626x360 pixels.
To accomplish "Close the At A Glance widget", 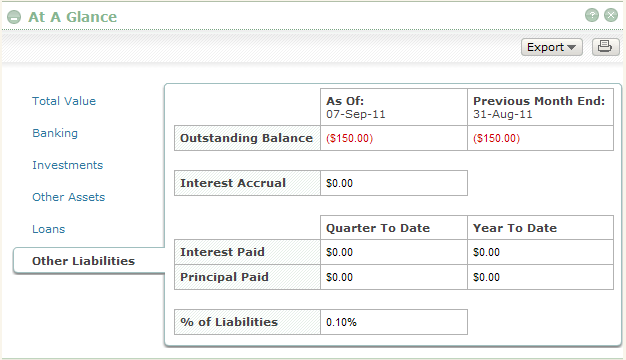I will point(611,15).
